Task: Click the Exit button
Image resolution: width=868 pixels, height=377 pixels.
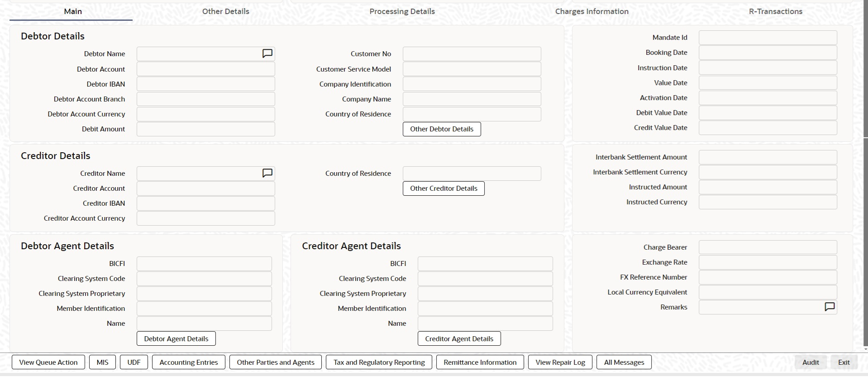Action: (x=844, y=362)
